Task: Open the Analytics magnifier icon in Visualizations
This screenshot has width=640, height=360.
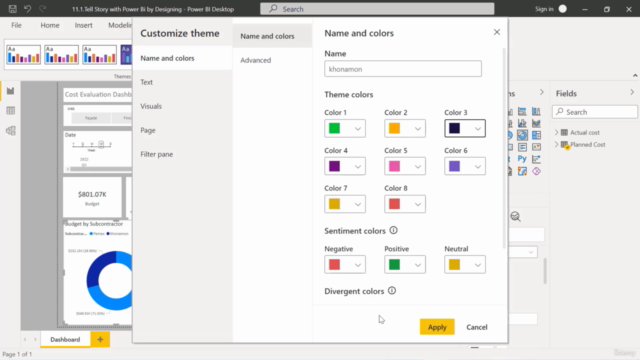Action: coord(516,217)
